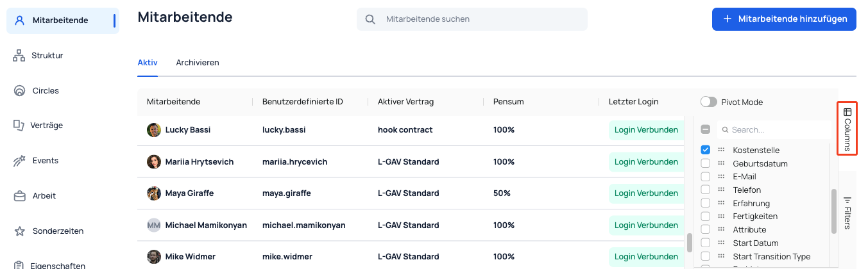Image resolution: width=868 pixels, height=269 pixels.
Task: Open the Filters side panel tab
Action: point(847,212)
